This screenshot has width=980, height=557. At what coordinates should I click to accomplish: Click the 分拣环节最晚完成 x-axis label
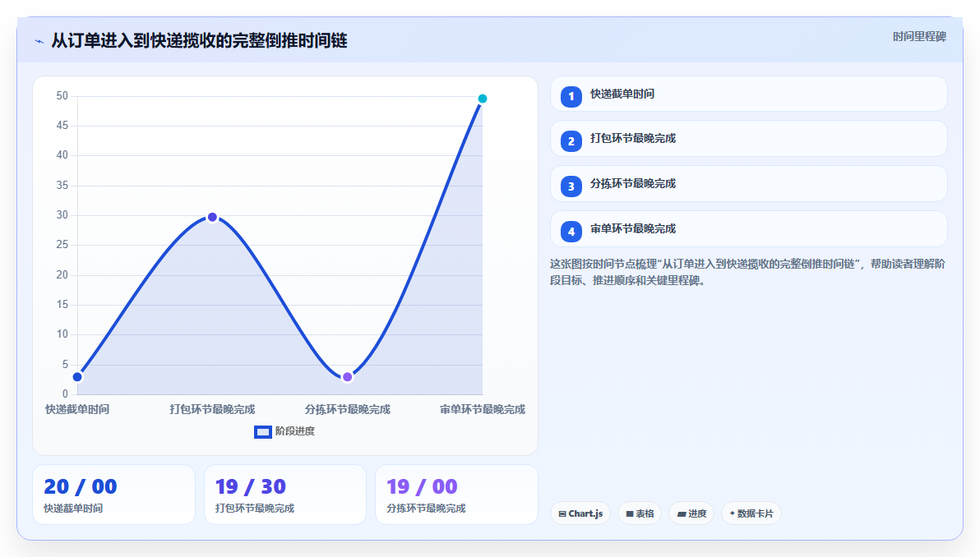click(x=348, y=410)
